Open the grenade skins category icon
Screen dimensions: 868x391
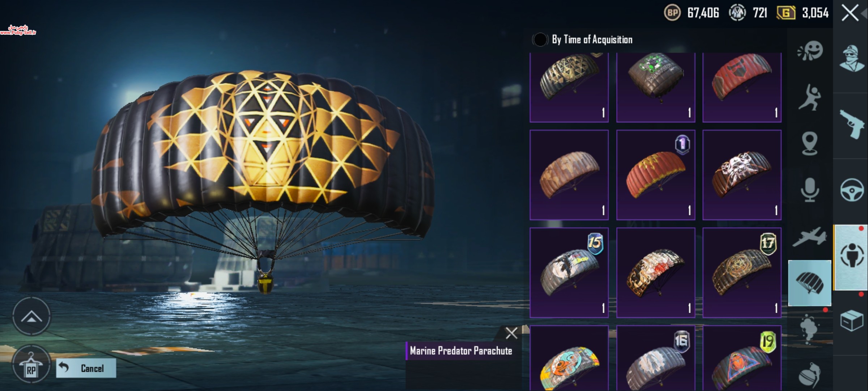(810, 375)
